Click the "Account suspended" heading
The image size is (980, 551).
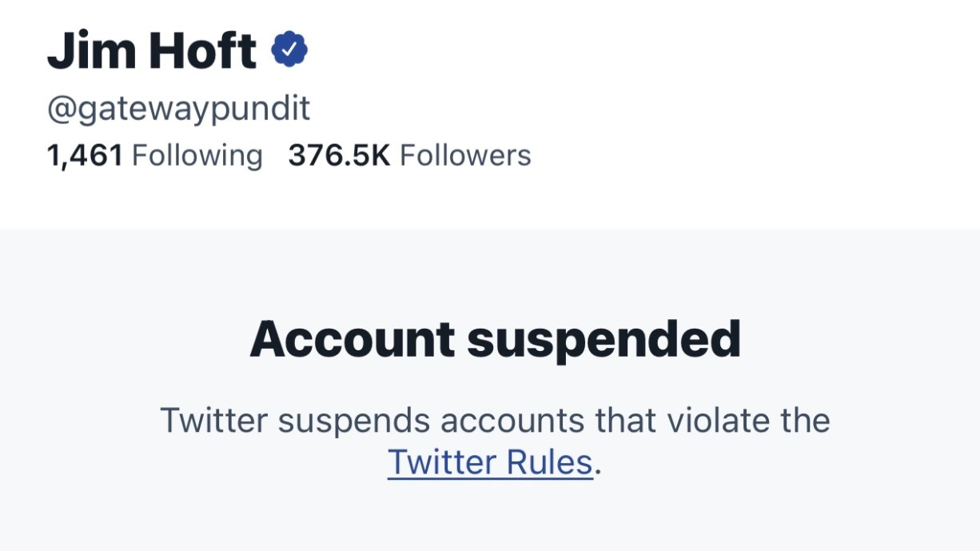495,339
